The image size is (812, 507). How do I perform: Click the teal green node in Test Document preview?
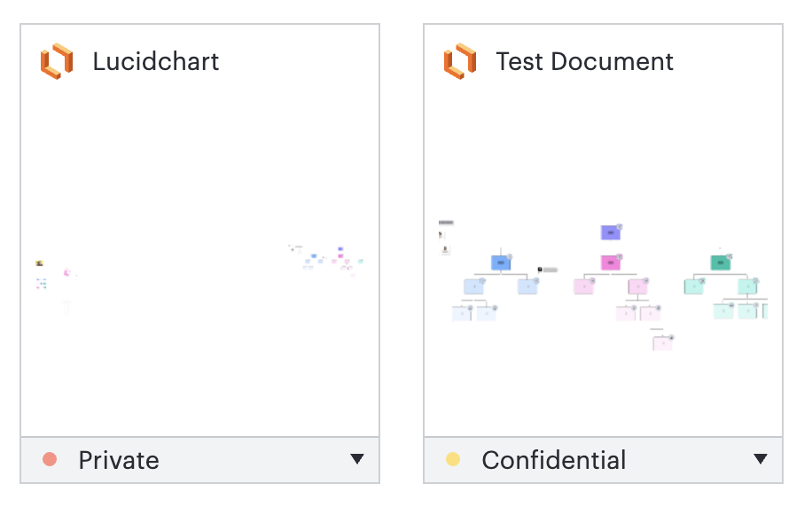[721, 262]
